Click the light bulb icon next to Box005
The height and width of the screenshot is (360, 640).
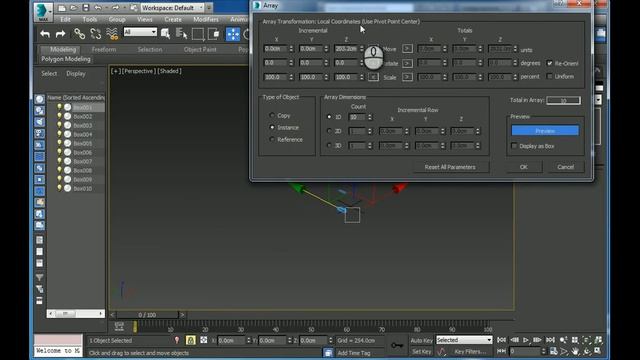[59, 143]
